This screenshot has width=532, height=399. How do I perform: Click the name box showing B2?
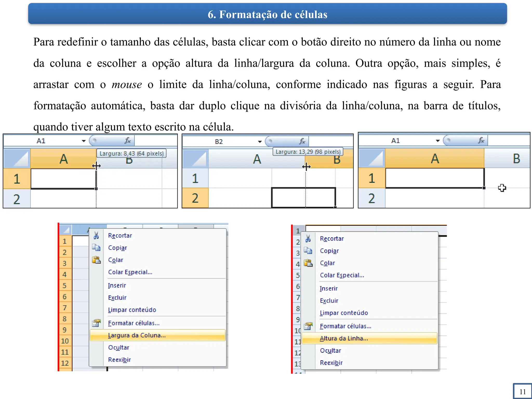click(220, 142)
